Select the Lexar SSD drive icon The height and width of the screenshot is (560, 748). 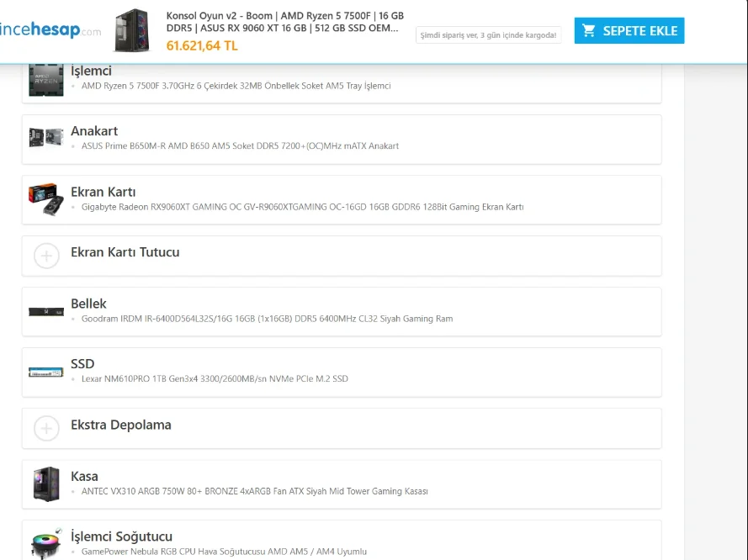[45, 372]
